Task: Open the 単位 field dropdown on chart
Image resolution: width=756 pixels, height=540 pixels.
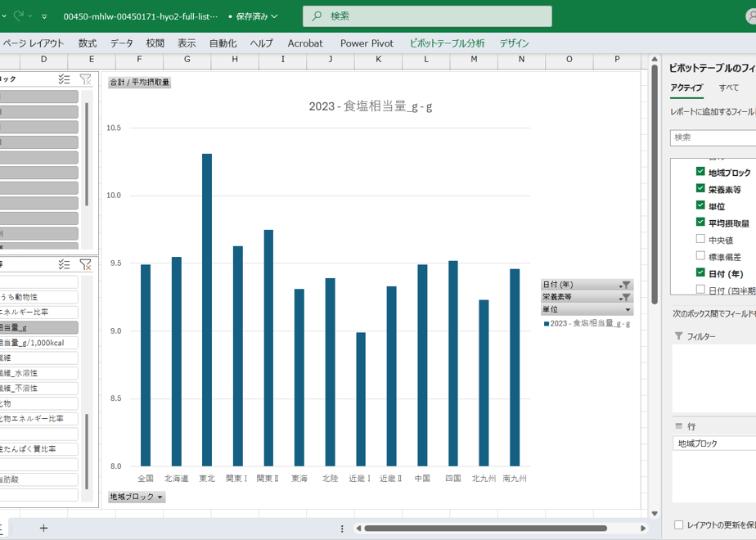Action: [x=628, y=309]
